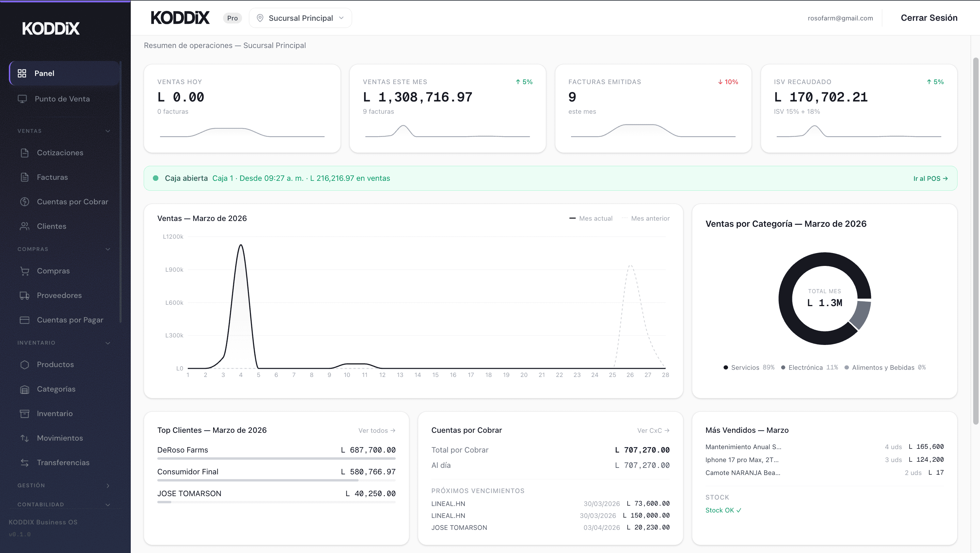Click Cerrar Sesión button
980x553 pixels.
point(929,18)
